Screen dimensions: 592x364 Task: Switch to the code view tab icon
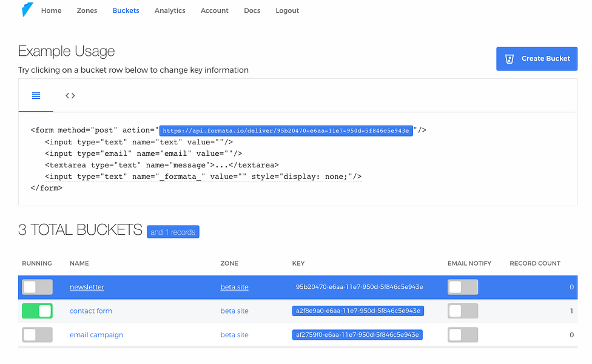70,95
